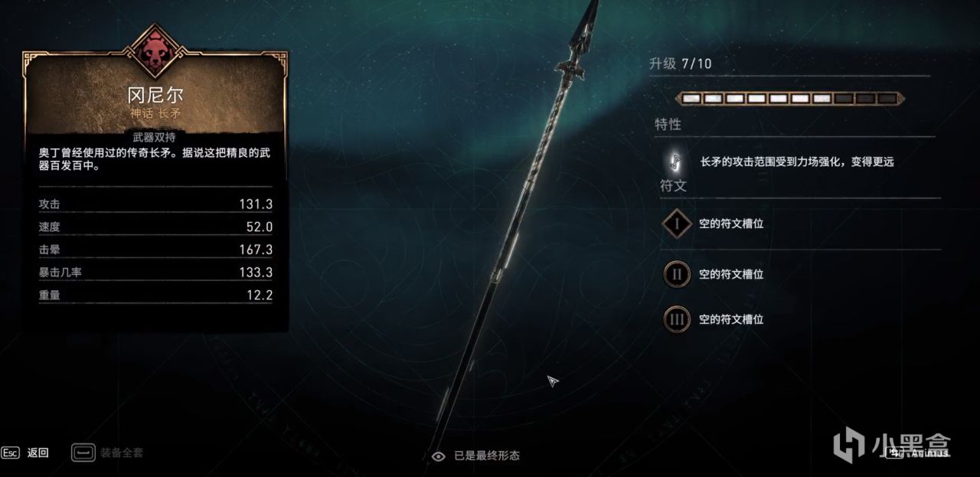Screen dimensions: 980x477
Task: Select rune slot I diamond icon
Action: [677, 224]
